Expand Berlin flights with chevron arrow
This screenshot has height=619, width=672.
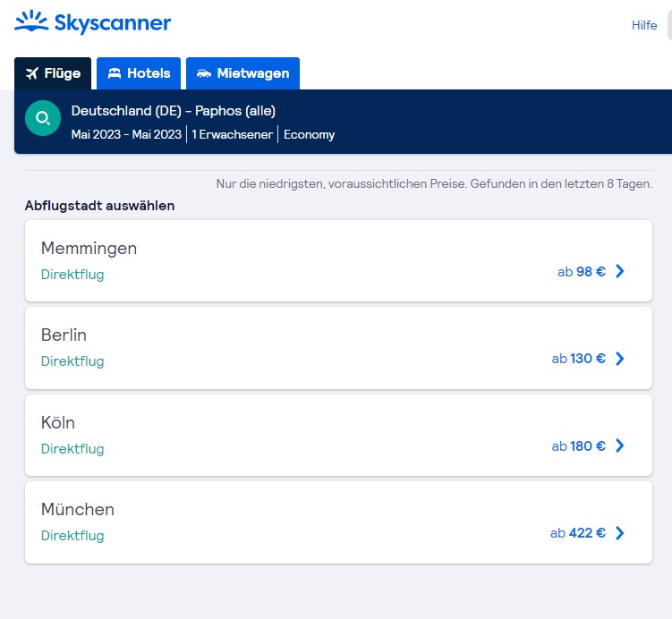coord(620,359)
